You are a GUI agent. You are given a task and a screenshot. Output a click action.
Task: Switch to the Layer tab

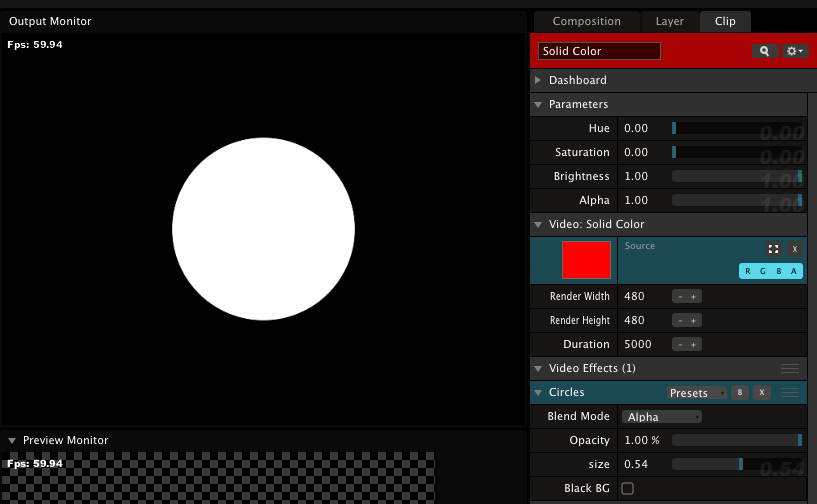point(669,21)
